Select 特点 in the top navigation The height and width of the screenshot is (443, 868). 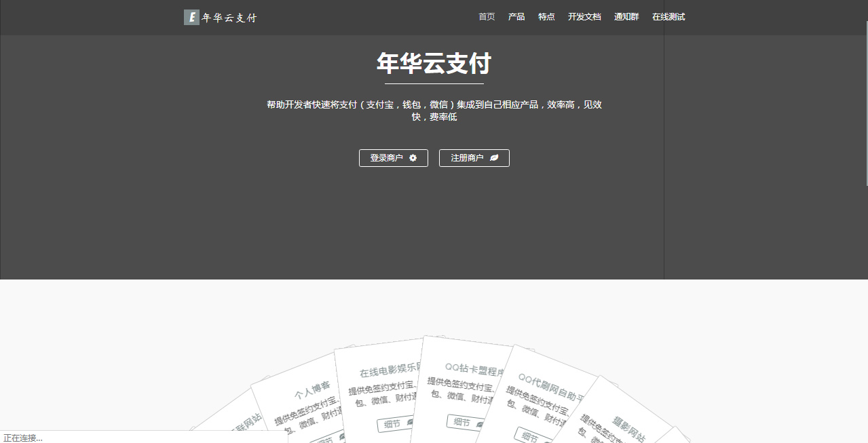click(x=546, y=17)
